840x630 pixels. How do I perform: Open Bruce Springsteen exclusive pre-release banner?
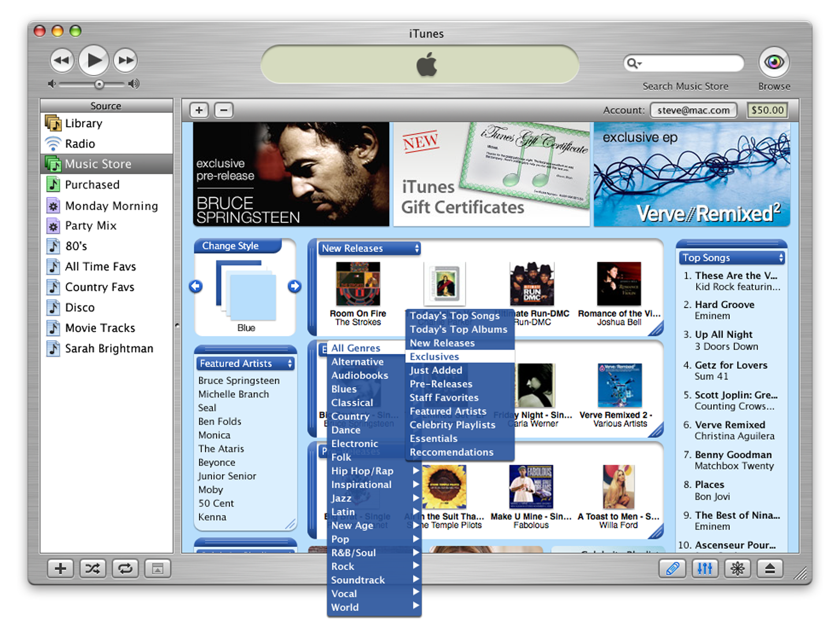pos(291,174)
